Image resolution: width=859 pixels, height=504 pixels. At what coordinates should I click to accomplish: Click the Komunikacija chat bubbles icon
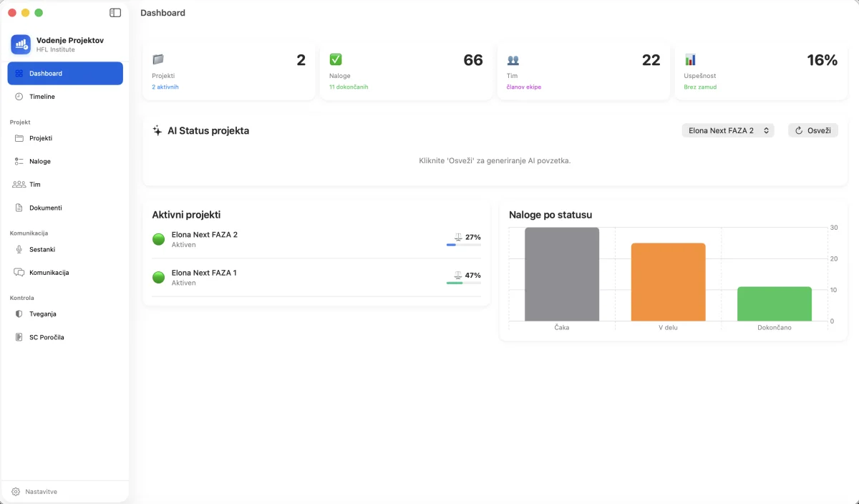coord(19,273)
